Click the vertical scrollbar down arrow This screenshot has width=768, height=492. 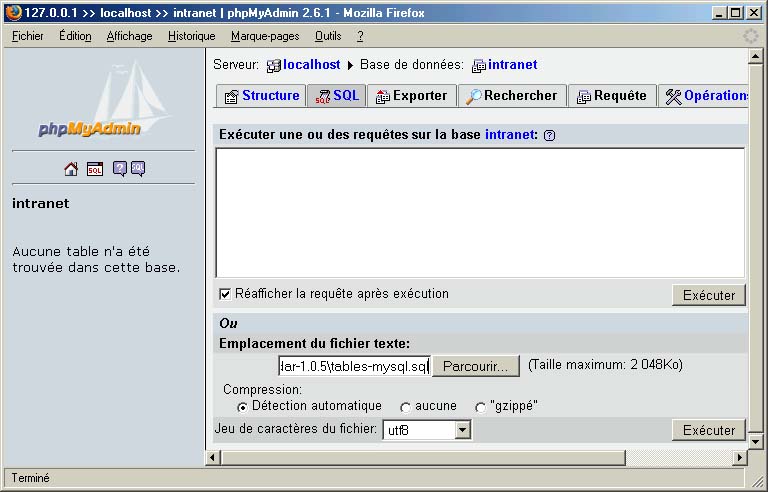click(755, 442)
